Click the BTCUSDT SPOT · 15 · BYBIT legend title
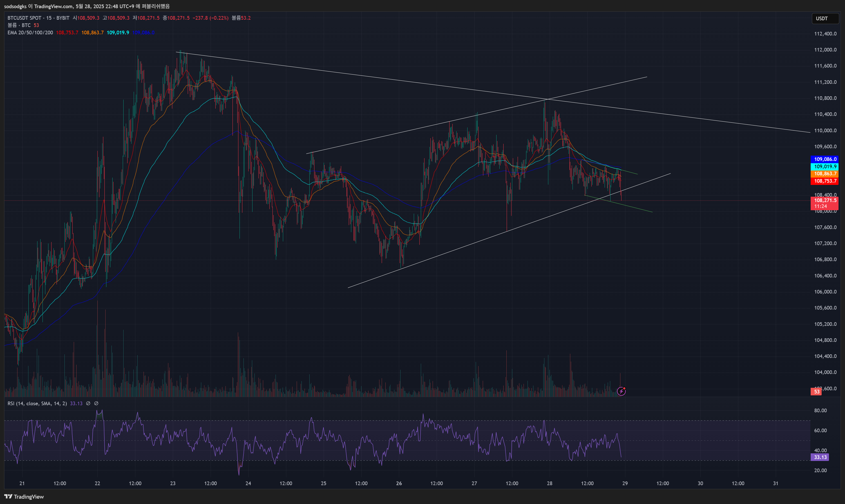 (x=38, y=18)
